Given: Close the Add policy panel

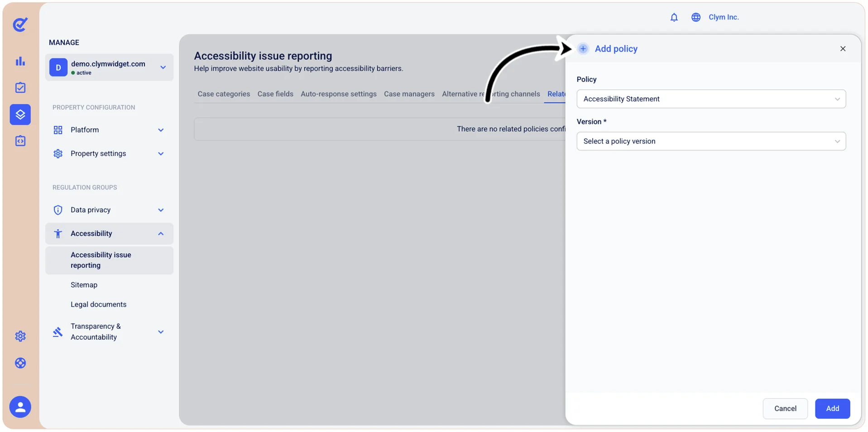Looking at the screenshot, I should point(843,49).
